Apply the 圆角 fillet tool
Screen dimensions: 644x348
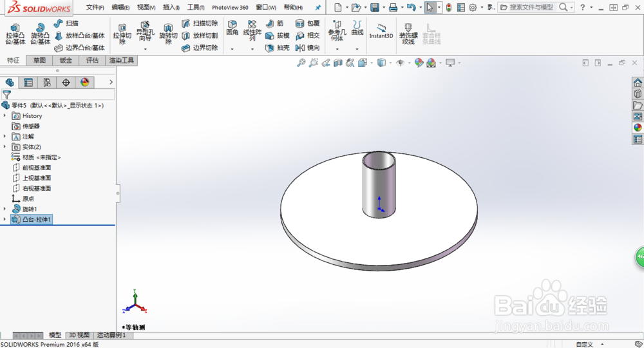pos(232,28)
